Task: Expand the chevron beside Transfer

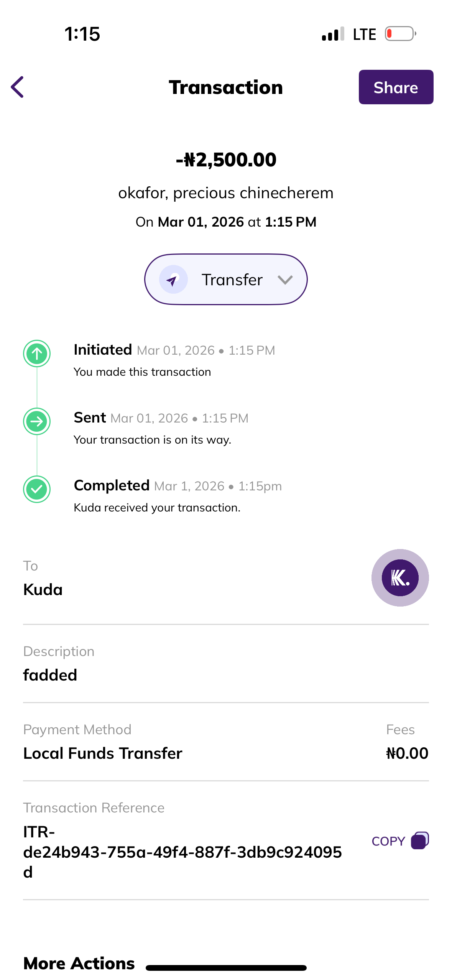Action: 285,280
